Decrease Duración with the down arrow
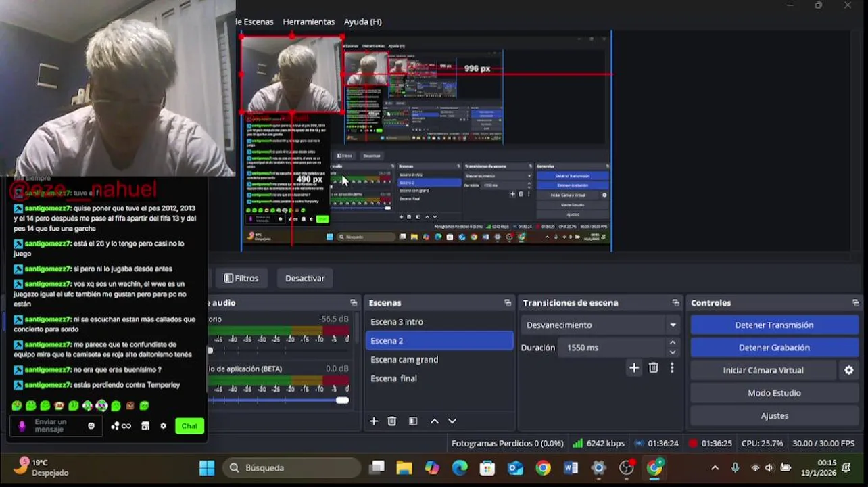868x487 pixels. [x=672, y=352]
